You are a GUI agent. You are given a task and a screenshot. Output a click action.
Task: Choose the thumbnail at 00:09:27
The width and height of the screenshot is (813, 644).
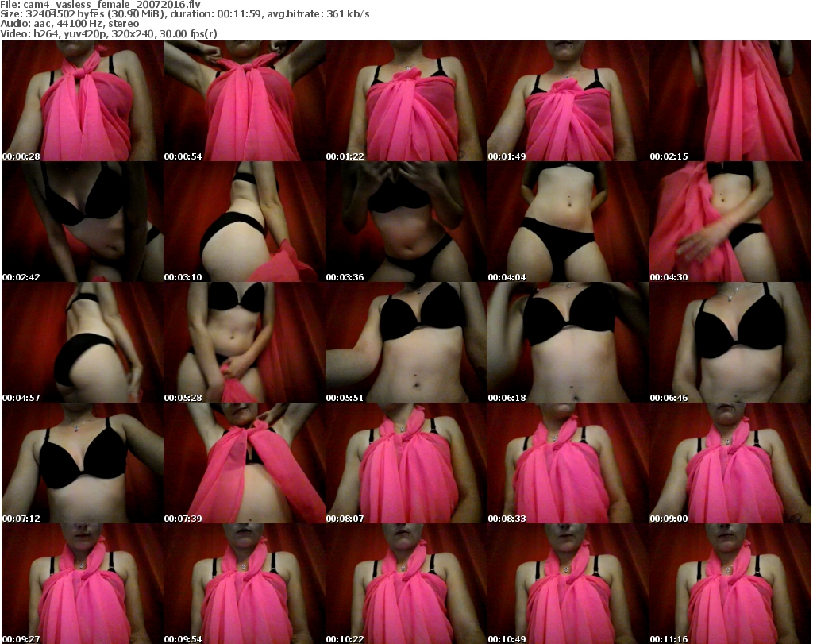click(x=83, y=584)
